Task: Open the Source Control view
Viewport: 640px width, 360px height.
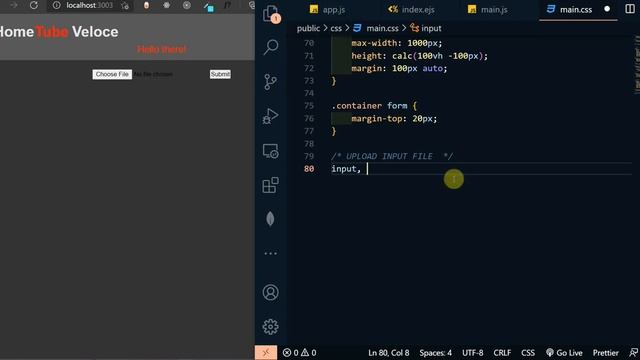Action: click(270, 82)
